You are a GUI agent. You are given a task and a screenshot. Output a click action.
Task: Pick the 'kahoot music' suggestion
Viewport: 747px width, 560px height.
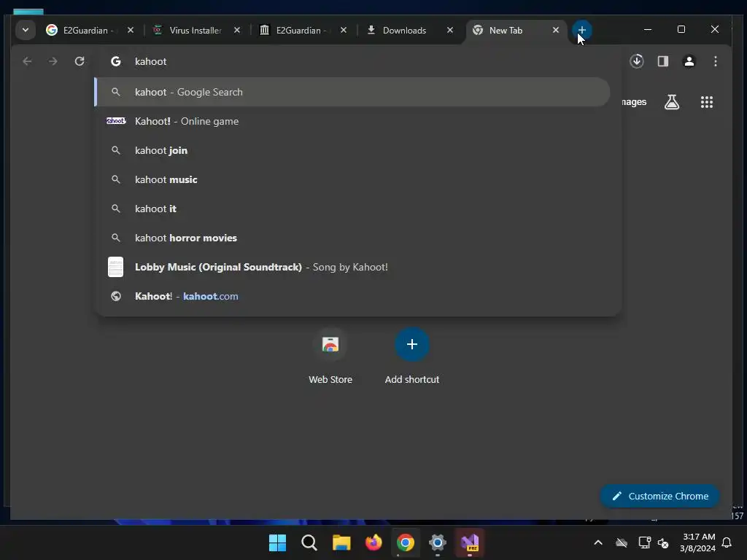point(352,179)
